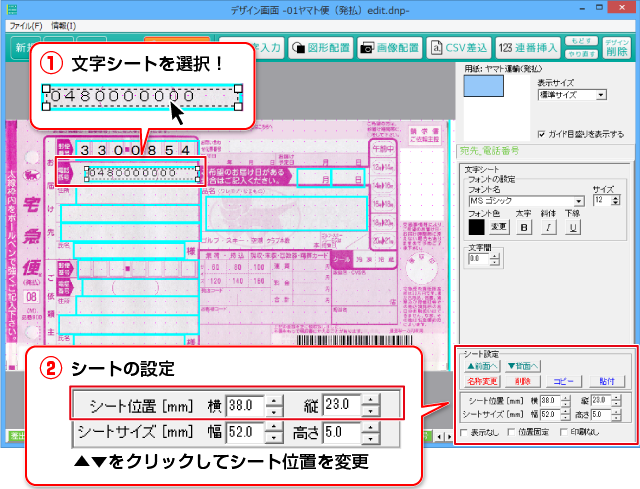Click the コピー copy button
The width and height of the screenshot is (640, 489).
click(x=564, y=381)
